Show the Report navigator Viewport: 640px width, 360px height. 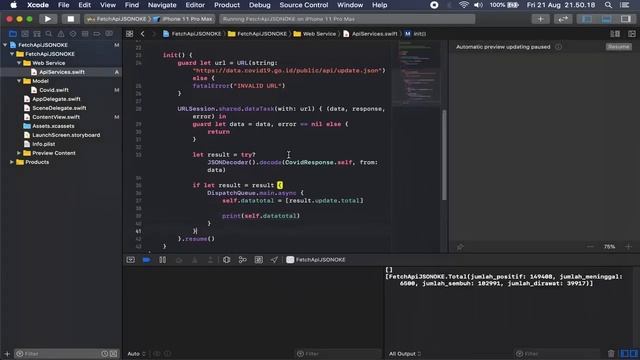[x=109, y=34]
